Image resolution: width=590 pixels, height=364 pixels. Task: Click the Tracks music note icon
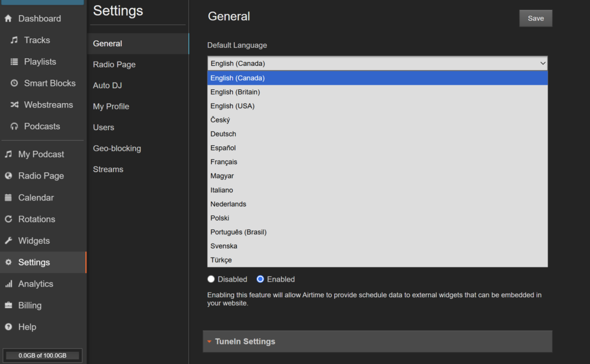14,40
